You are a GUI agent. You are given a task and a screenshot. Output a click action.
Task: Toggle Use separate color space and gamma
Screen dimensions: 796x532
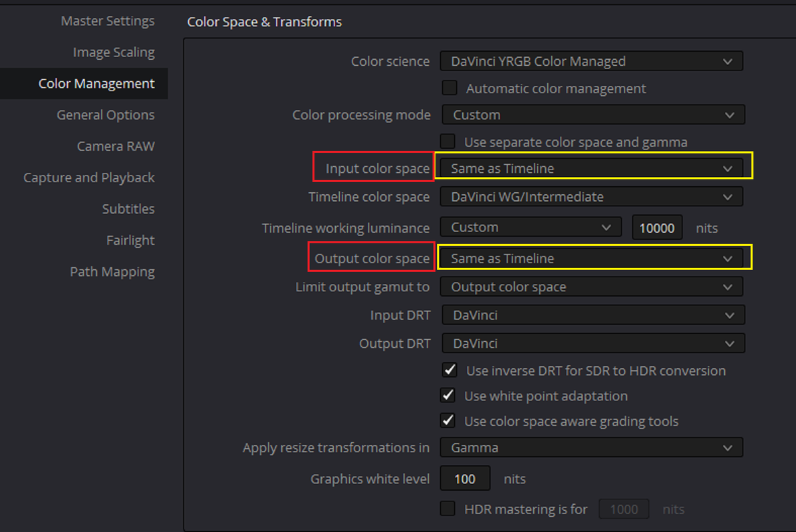tap(448, 141)
